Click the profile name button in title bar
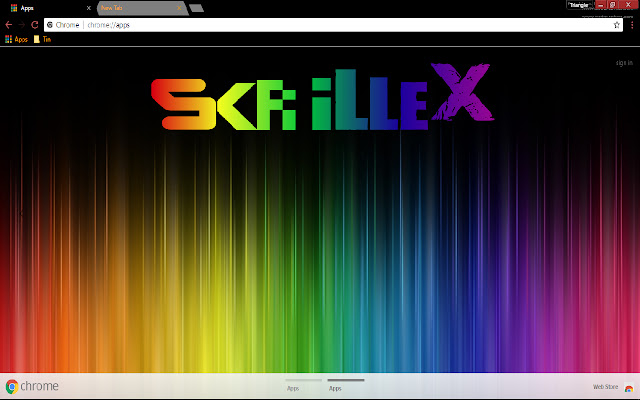 (579, 5)
